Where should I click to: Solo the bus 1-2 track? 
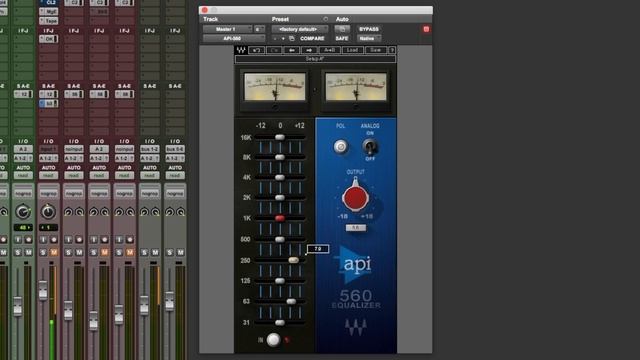click(144, 253)
